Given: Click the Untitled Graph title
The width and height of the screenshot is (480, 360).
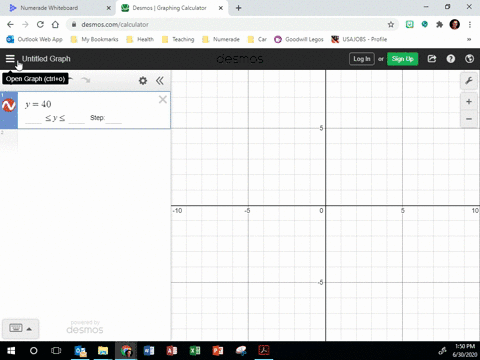Looking at the screenshot, I should point(46,59).
